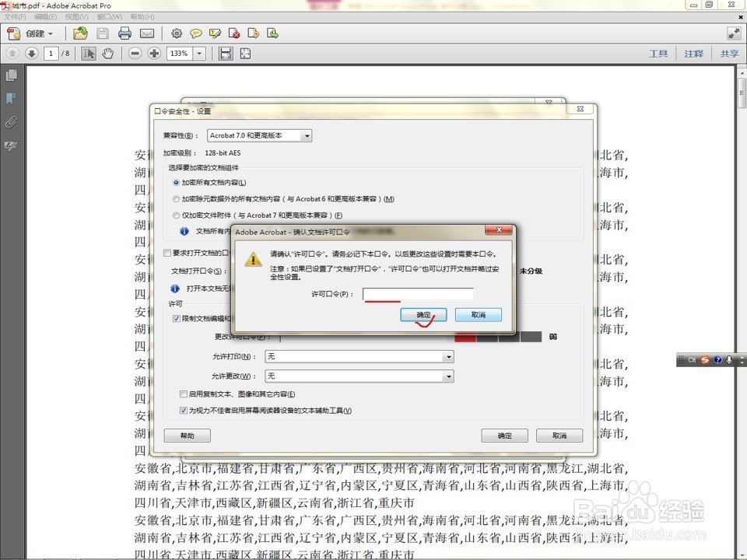Toggle screen reader text access checkbox
The height and width of the screenshot is (560, 747).
pos(183,411)
